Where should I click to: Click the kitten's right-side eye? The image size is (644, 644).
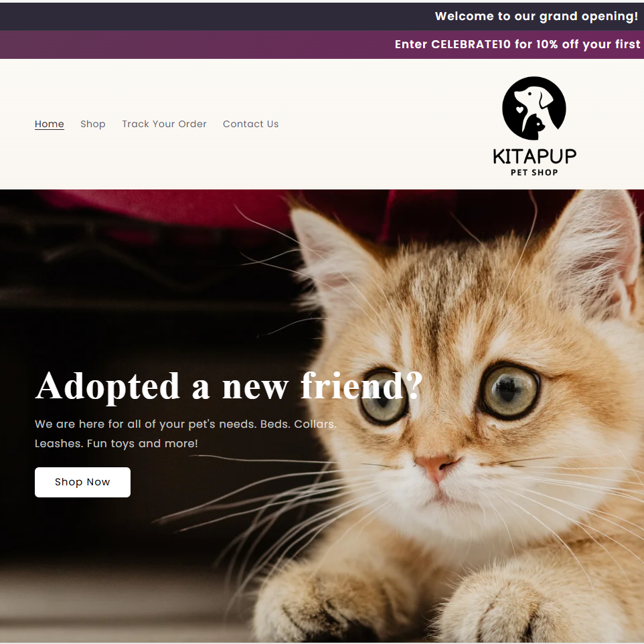[x=509, y=390]
